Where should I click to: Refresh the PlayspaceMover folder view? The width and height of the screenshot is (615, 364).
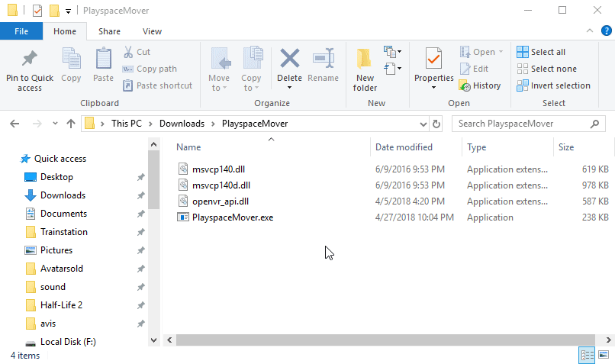[x=436, y=124]
